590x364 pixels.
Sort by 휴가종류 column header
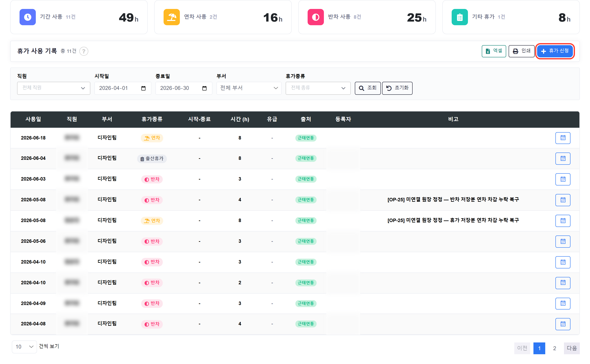[x=152, y=119]
